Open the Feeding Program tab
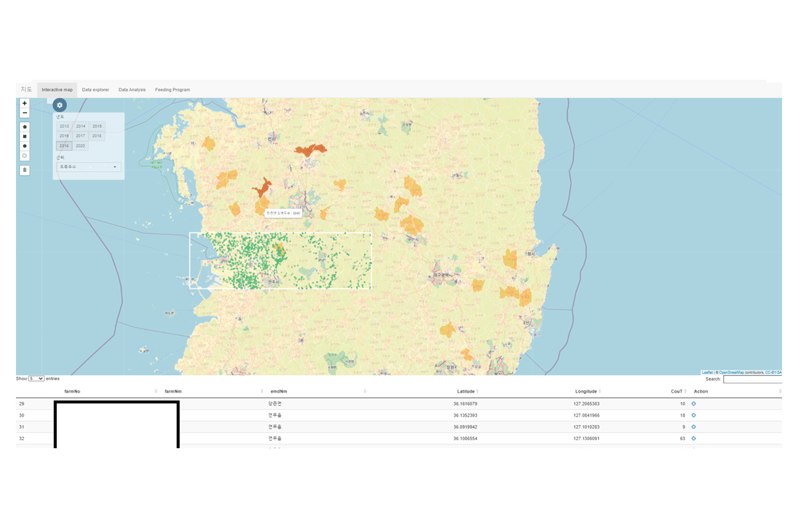Image resolution: width=798 pixels, height=532 pixels. [172, 90]
